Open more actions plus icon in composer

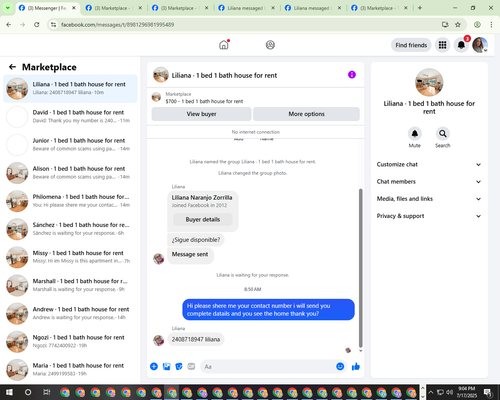pos(154,367)
